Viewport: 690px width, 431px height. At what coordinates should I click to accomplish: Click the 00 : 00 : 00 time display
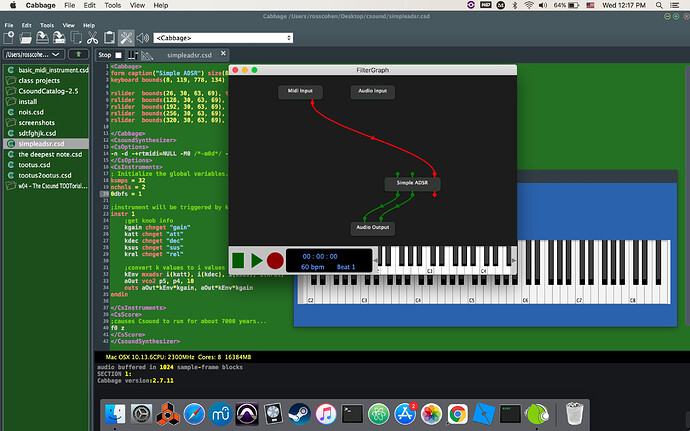pyautogui.click(x=320, y=256)
